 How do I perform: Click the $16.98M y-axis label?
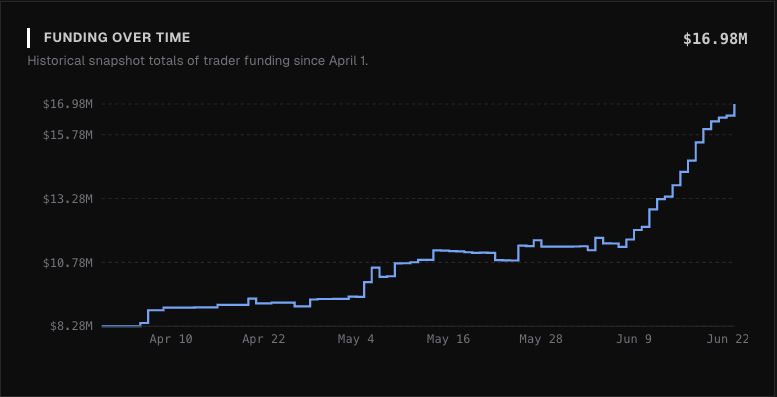point(68,104)
